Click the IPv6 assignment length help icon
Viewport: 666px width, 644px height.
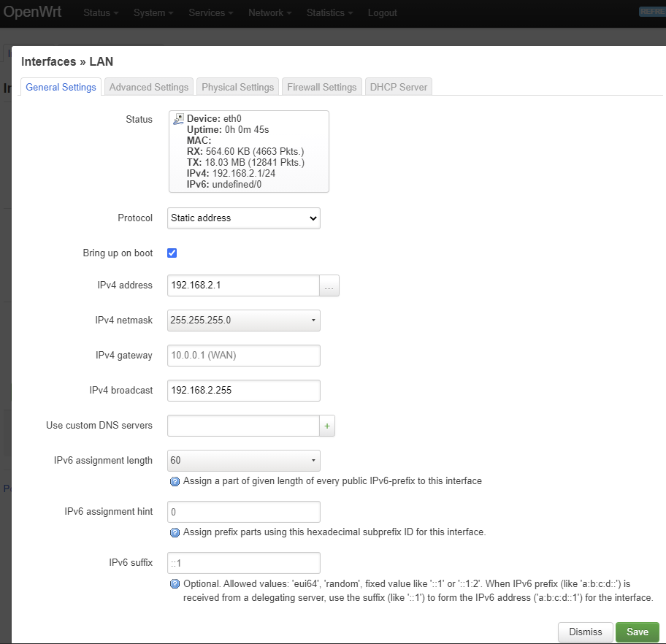pyautogui.click(x=175, y=481)
